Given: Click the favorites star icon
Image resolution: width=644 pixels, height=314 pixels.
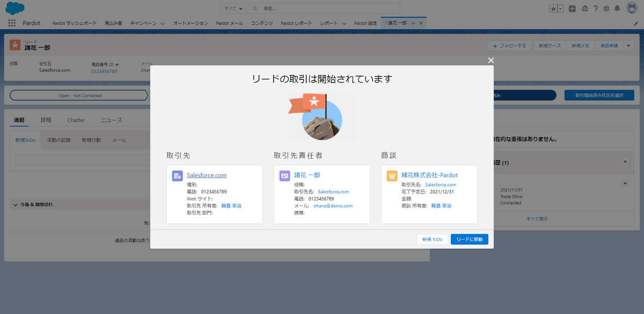Looking at the screenshot, I should tap(553, 9).
